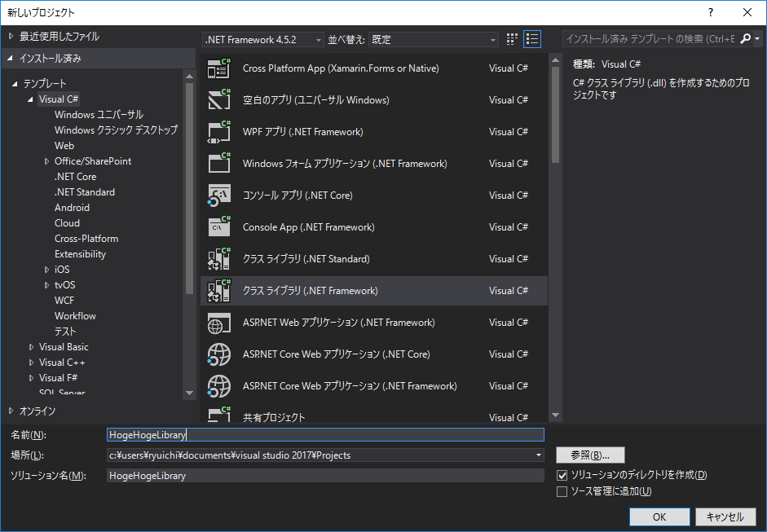Click the .NET Standard class library icon
Image resolution: width=767 pixels, height=532 pixels.
coord(218,258)
